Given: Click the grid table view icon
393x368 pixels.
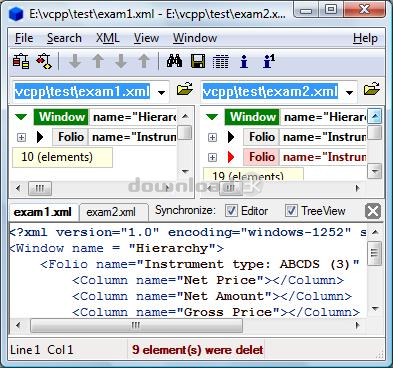Looking at the screenshot, I should click(220, 62).
